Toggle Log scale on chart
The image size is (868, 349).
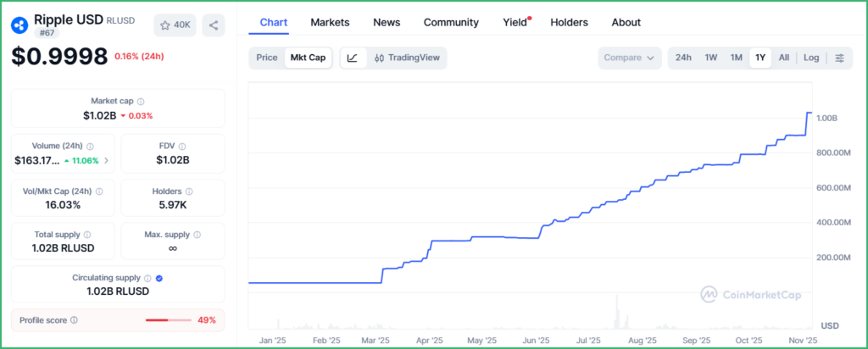[811, 58]
